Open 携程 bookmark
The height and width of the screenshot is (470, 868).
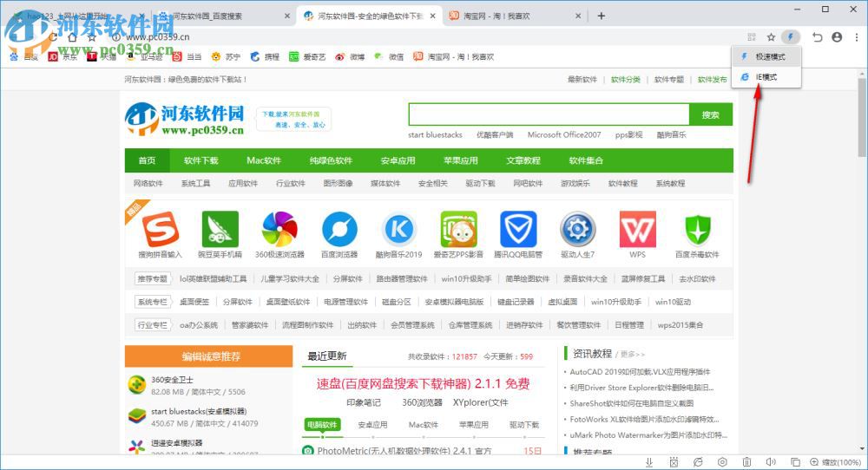click(265, 56)
